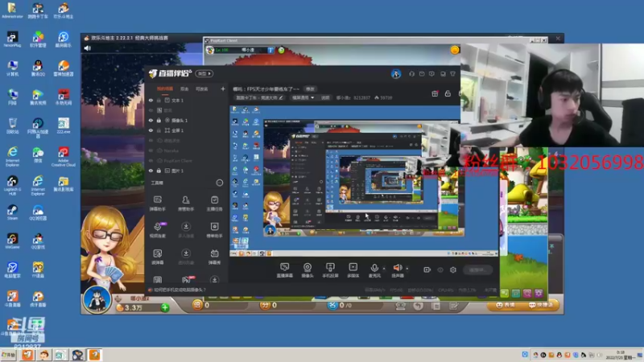
Task: Add a 直播屏幕 screen capture source
Action: (285, 270)
